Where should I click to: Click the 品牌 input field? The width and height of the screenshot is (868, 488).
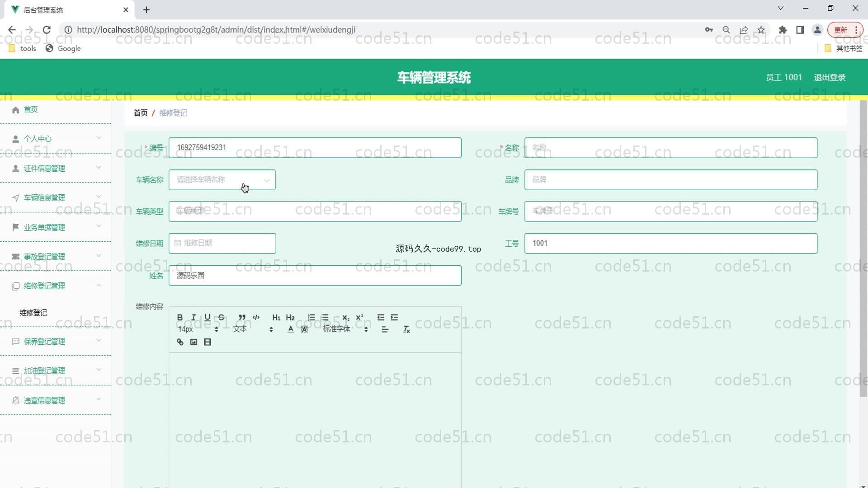tap(670, 180)
